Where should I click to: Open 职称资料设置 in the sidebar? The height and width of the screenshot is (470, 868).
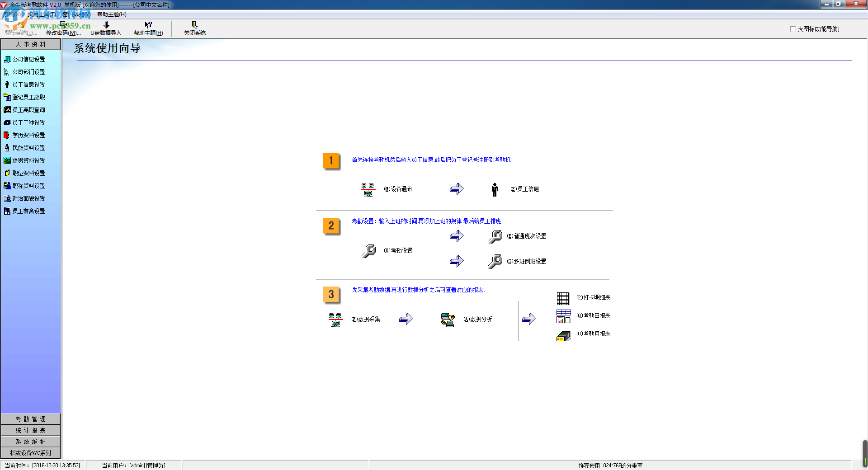point(25,186)
